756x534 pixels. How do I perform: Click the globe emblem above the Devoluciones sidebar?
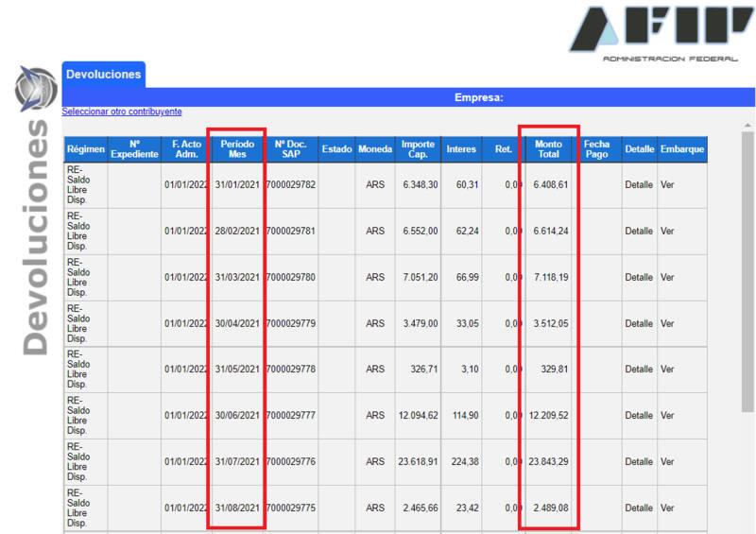36,89
